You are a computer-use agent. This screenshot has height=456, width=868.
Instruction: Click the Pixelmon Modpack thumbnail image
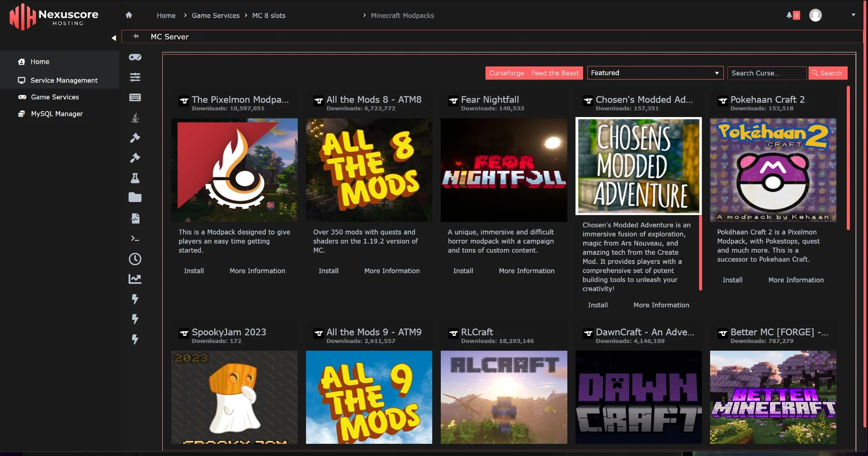click(x=234, y=170)
